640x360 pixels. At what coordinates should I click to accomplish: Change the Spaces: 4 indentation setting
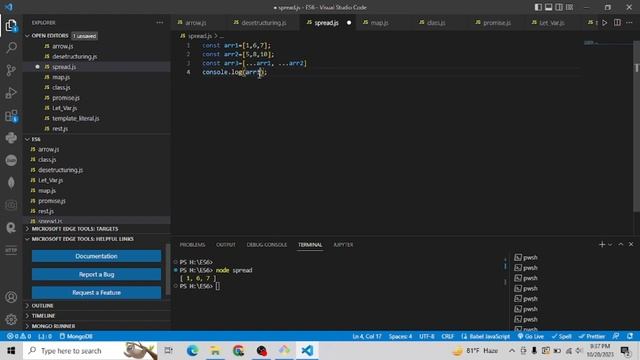pos(400,336)
